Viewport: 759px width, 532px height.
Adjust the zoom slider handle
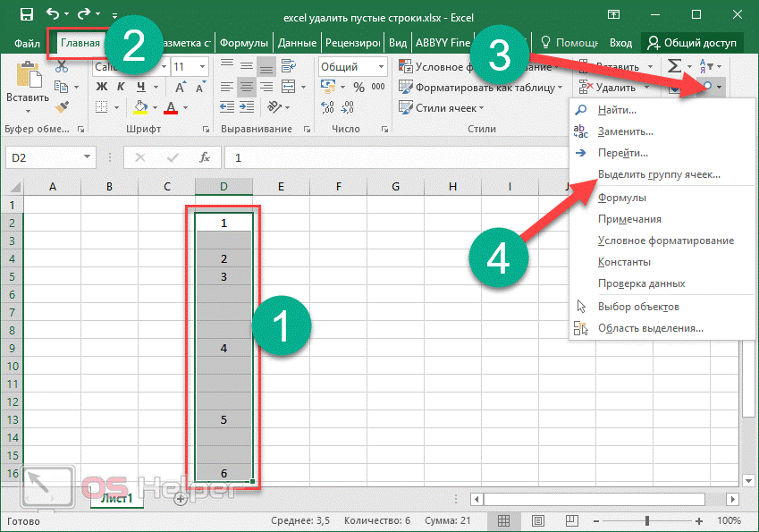click(647, 521)
